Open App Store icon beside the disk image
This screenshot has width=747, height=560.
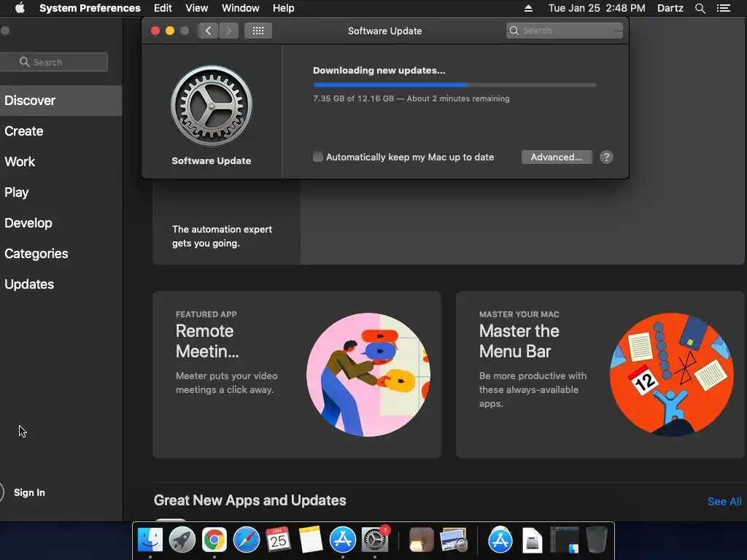point(500,540)
